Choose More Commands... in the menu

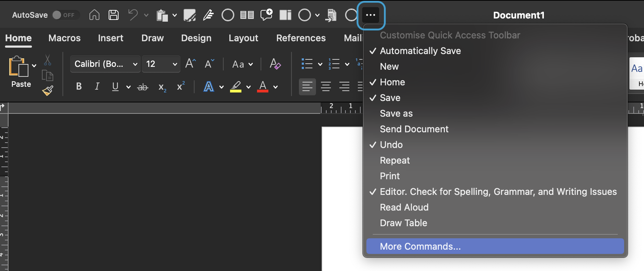[495, 246]
